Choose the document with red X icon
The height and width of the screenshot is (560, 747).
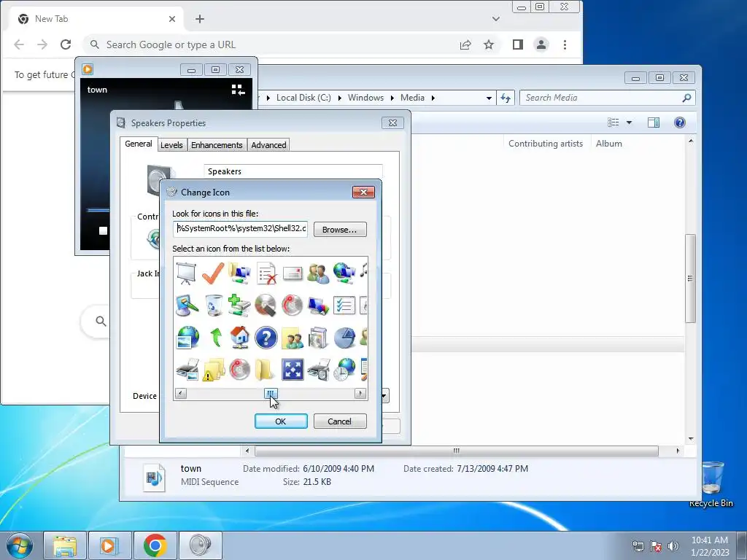(266, 273)
